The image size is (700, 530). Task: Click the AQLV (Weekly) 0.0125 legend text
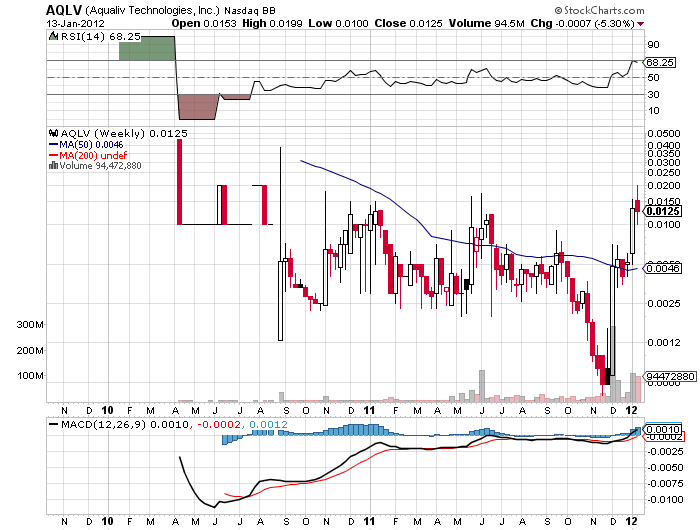(x=124, y=133)
